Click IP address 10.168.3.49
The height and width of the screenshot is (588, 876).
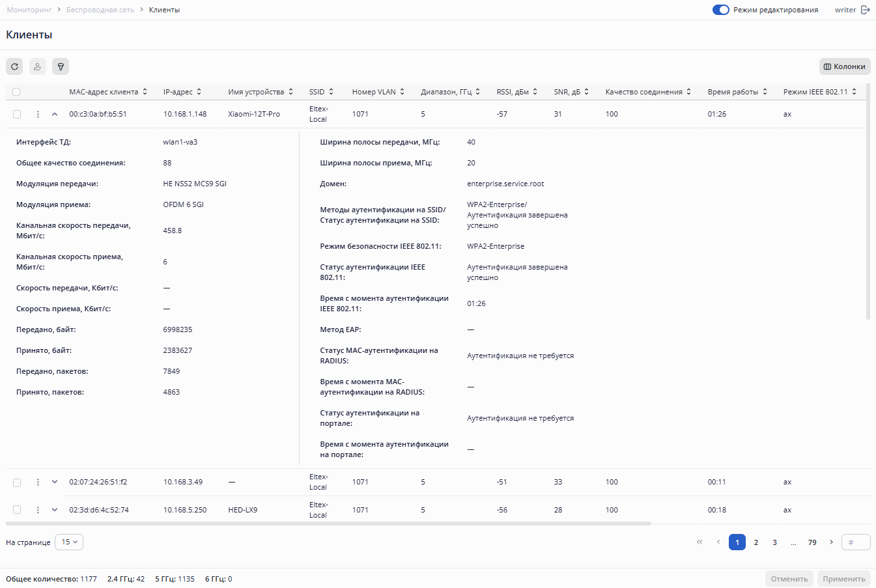click(x=183, y=483)
